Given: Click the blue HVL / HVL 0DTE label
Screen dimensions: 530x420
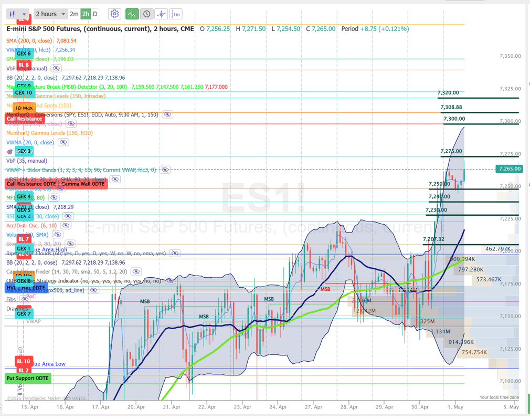Looking at the screenshot, I should 26,288.
